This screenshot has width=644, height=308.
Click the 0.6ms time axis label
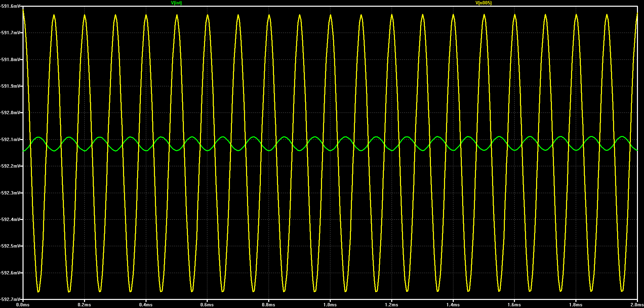tap(207, 305)
